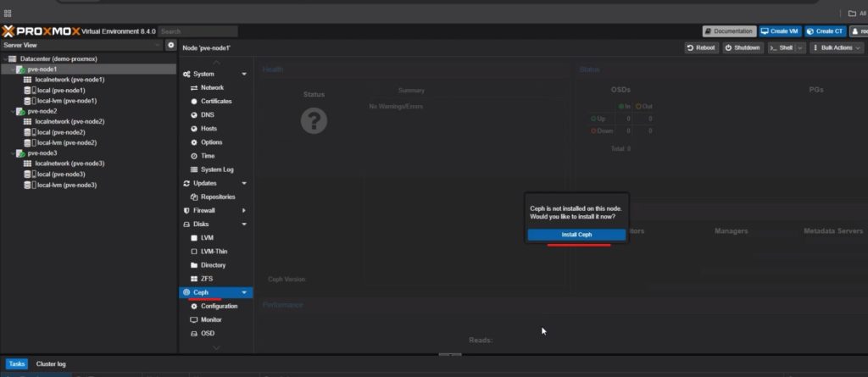
Task: Click the Install Ceph button
Action: pos(576,235)
